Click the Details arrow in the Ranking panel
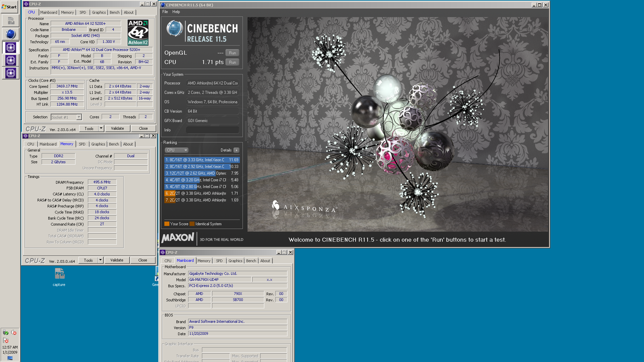Screen dimensions: 644x362 tap(236, 150)
